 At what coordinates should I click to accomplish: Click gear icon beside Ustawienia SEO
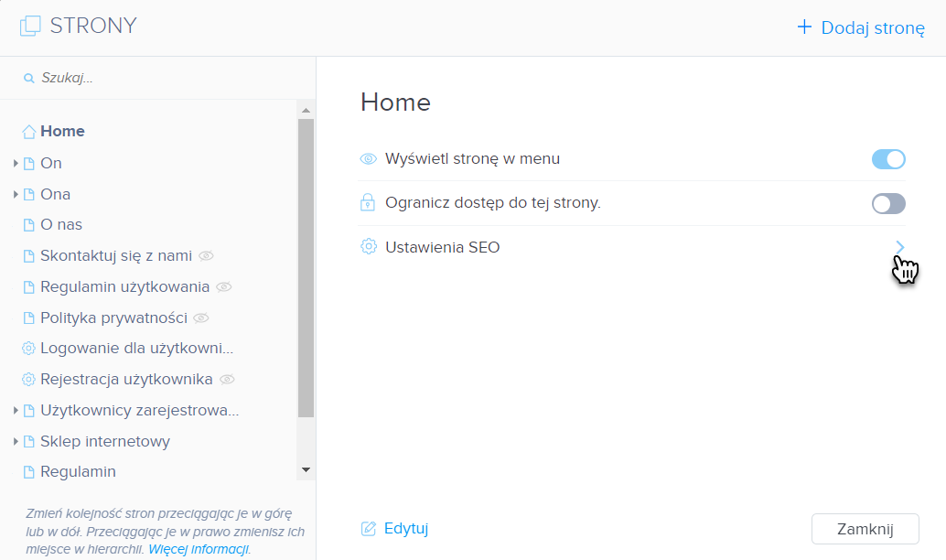(x=368, y=247)
